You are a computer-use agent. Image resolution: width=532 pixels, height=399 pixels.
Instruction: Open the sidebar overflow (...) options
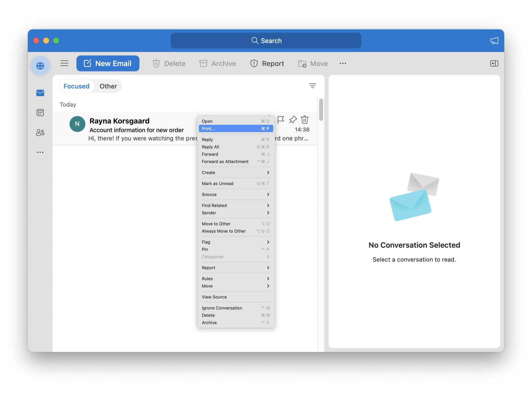coord(40,152)
